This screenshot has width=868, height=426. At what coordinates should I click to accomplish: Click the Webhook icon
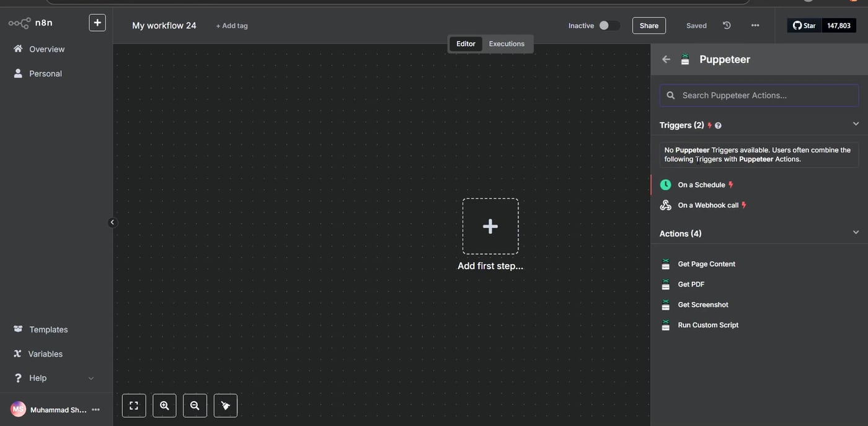(x=665, y=205)
